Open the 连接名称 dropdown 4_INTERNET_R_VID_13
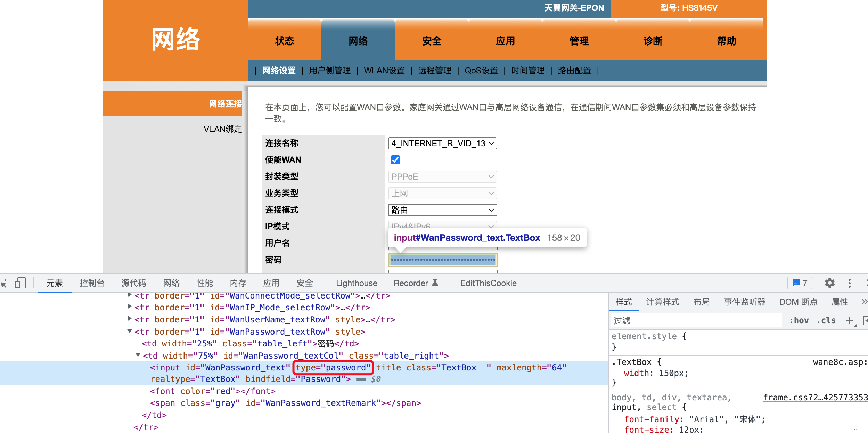Viewport: 868px width, 433px height. (x=442, y=143)
